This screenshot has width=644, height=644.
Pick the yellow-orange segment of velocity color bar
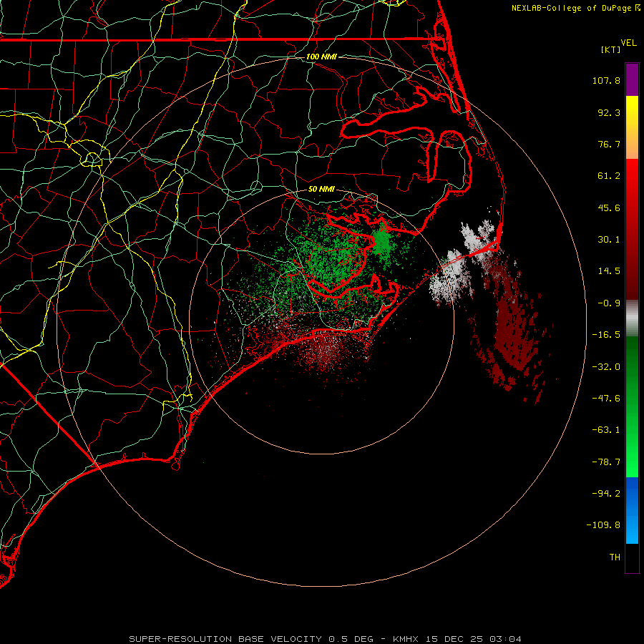point(632,127)
